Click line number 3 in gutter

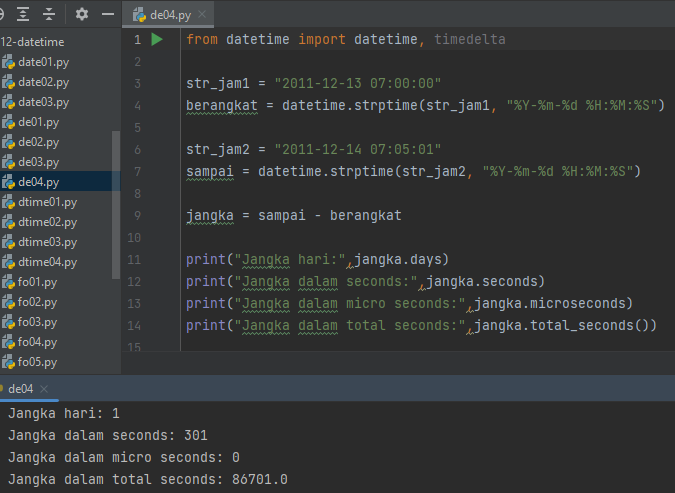click(137, 84)
